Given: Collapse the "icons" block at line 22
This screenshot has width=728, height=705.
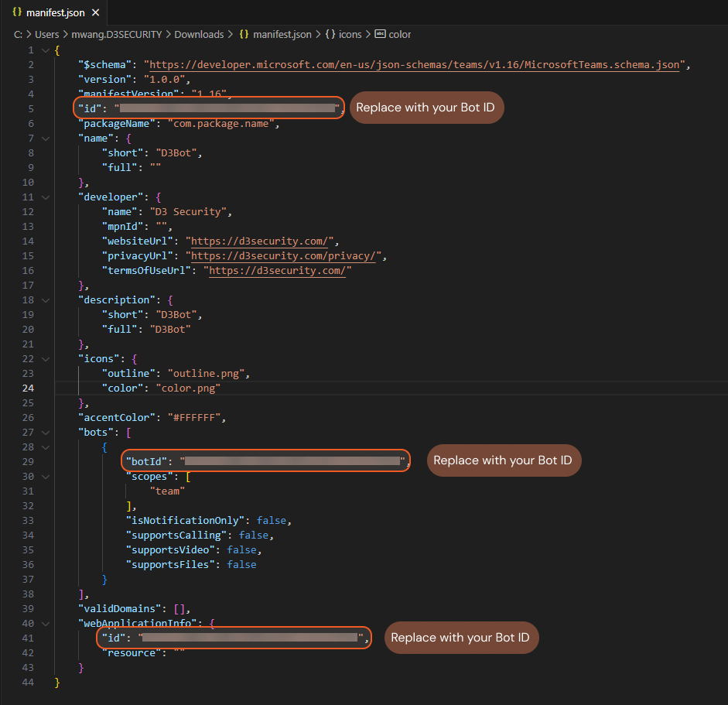Looking at the screenshot, I should click(46, 359).
